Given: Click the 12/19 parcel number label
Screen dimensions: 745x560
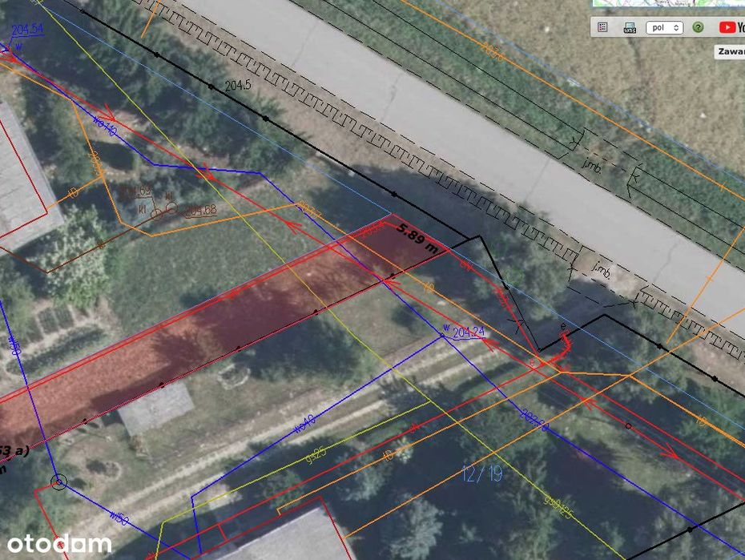Looking at the screenshot, I should 481,473.
